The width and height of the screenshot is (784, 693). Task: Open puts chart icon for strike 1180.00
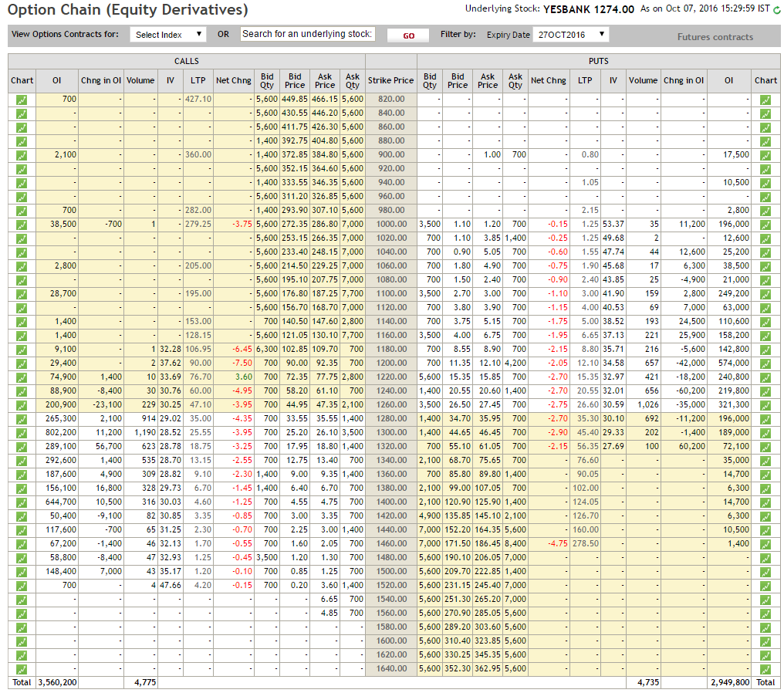[x=765, y=350]
